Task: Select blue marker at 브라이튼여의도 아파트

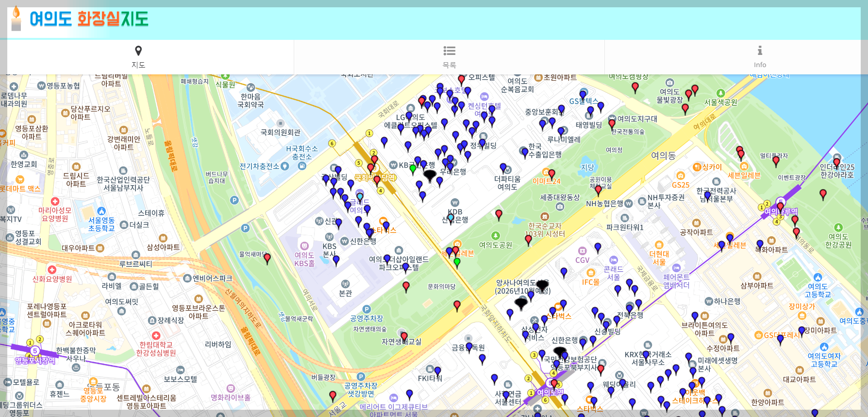Action: pos(695,317)
